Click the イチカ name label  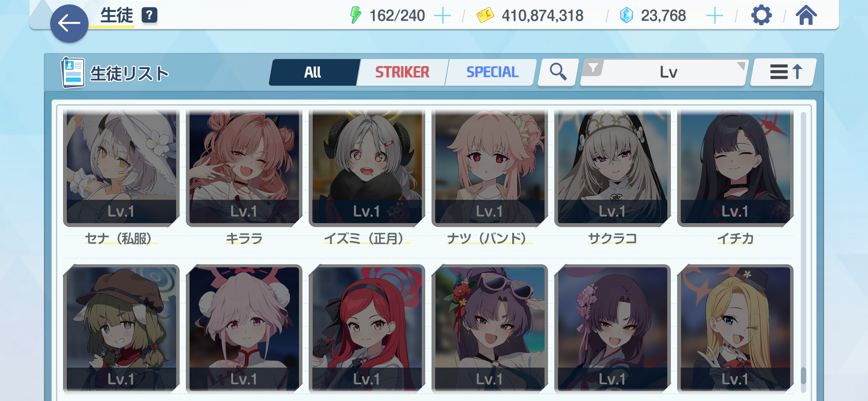(735, 238)
